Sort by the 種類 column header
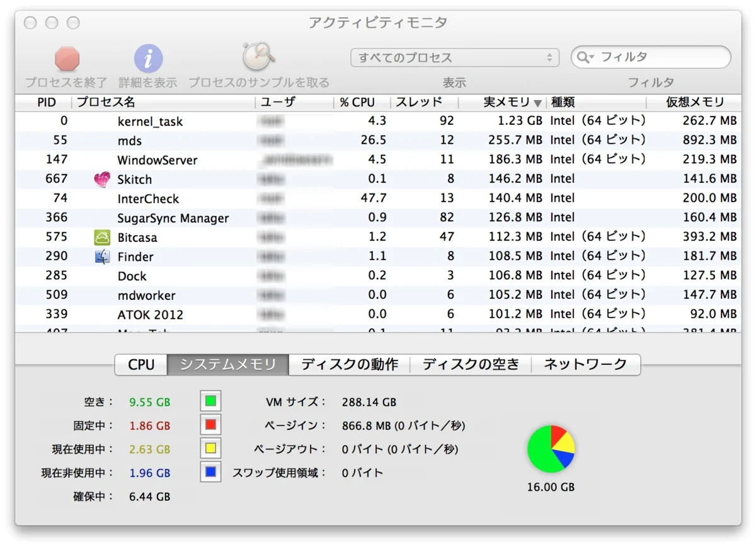This screenshot has width=756, height=547. pos(597,102)
